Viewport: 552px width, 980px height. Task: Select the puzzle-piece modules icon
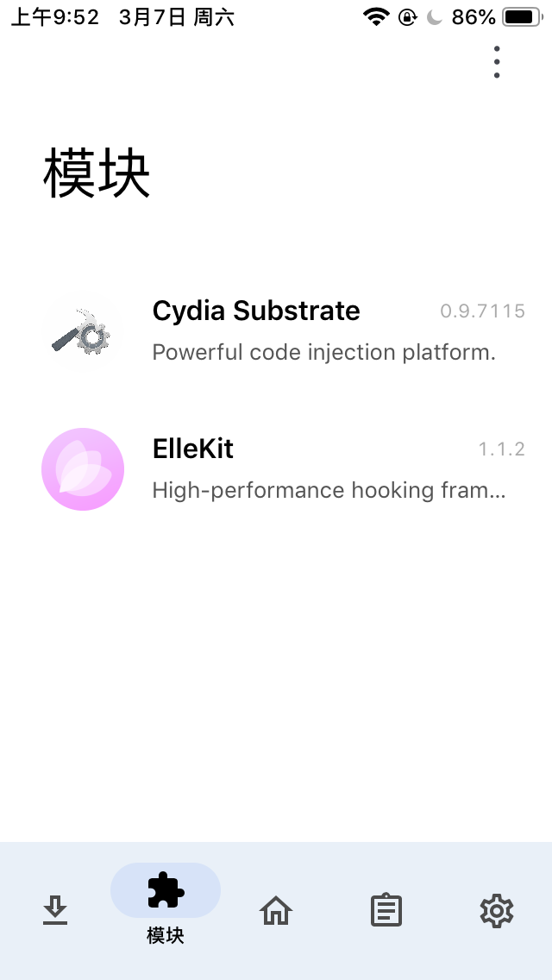166,890
